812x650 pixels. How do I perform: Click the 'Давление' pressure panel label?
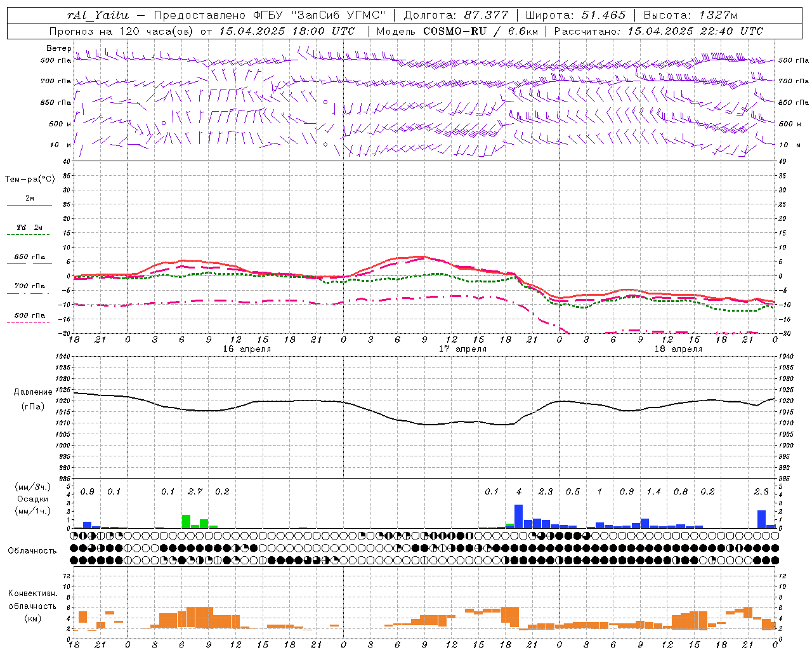coord(33,392)
